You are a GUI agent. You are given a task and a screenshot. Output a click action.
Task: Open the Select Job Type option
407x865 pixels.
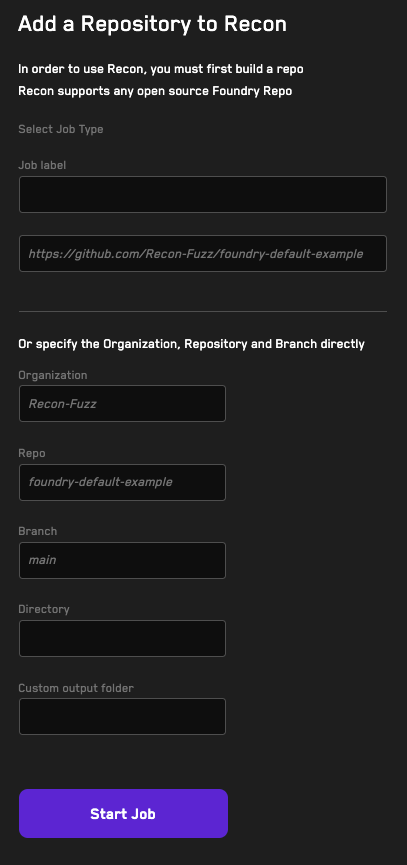61,129
